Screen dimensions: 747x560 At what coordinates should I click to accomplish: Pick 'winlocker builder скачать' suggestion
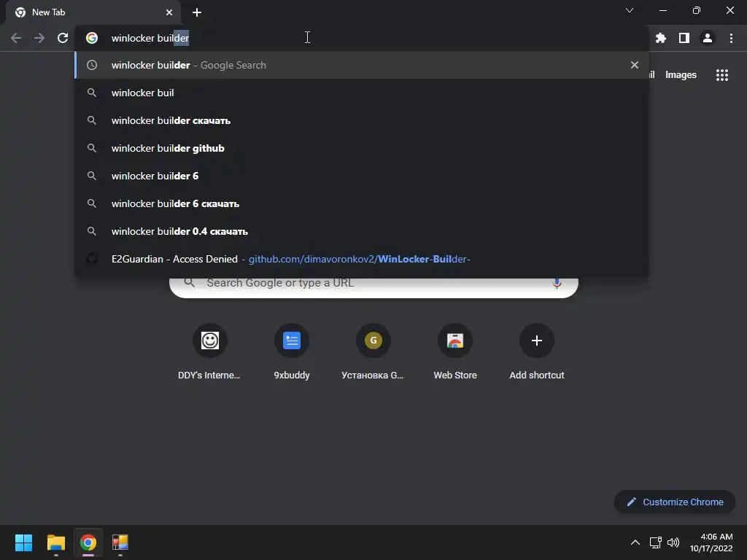coord(362,120)
